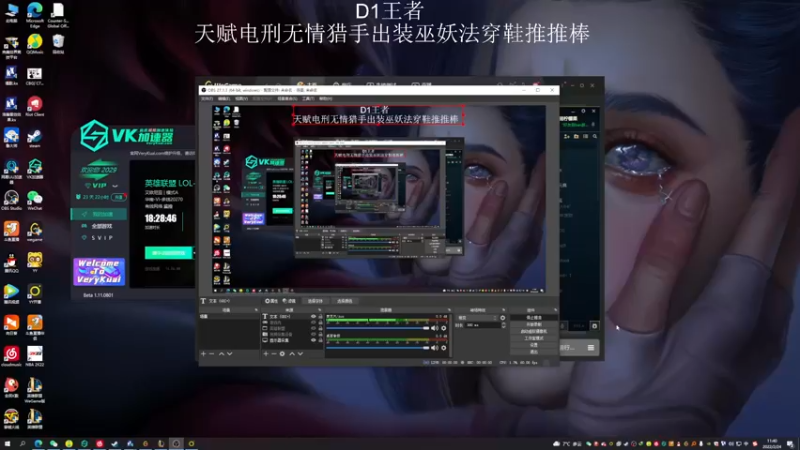
Task: Toggle visibility of 文本 (GDI+) source
Action: [x=313, y=316]
